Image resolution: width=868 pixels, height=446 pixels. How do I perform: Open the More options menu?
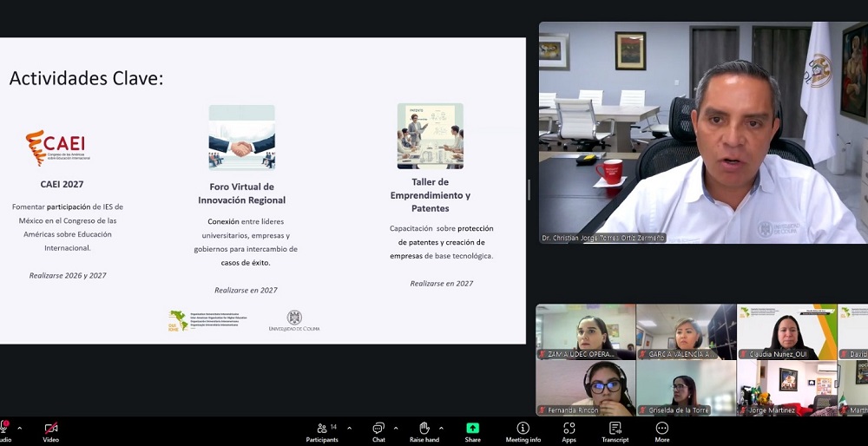click(x=661, y=431)
